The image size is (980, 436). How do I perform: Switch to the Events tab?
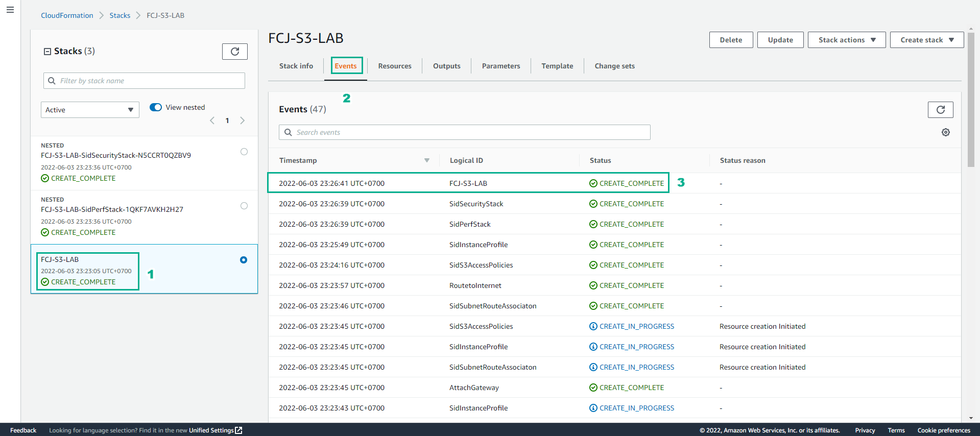click(346, 66)
